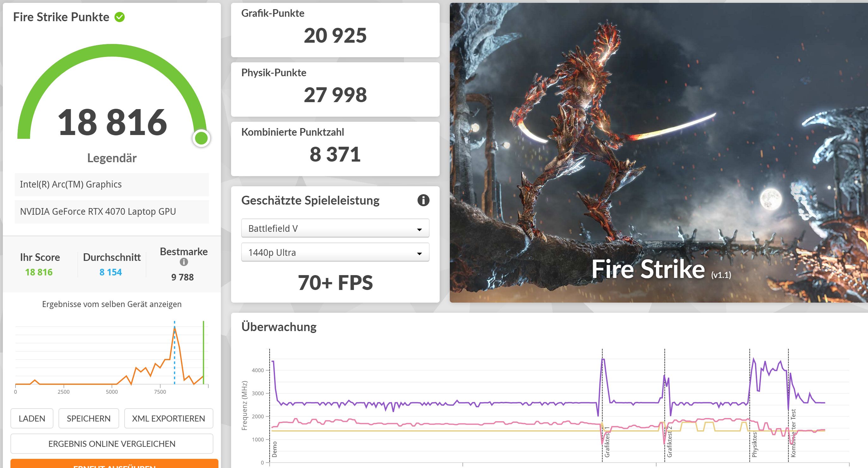
Task: Click the Battlefield V dropdown arrow
Action: click(419, 229)
